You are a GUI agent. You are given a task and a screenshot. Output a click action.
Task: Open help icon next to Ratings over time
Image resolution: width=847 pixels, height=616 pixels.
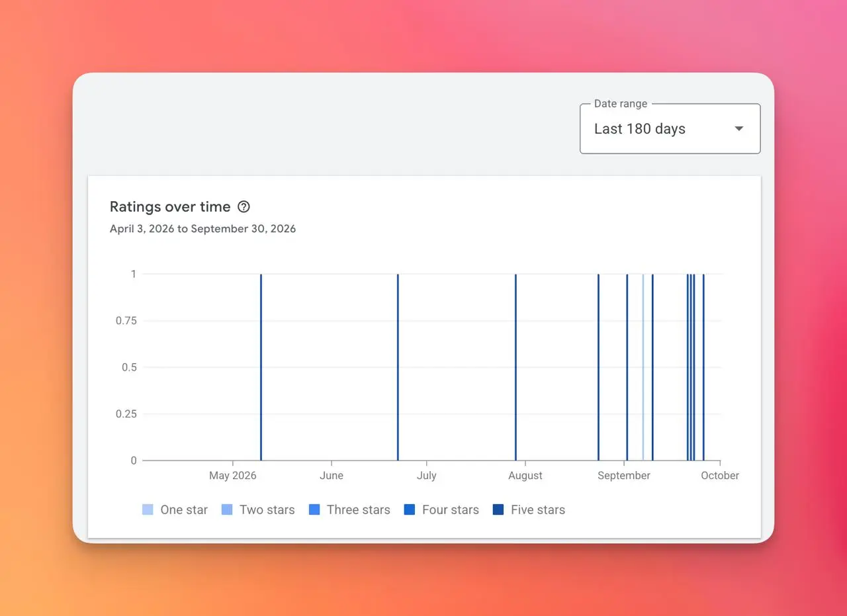[x=244, y=206]
